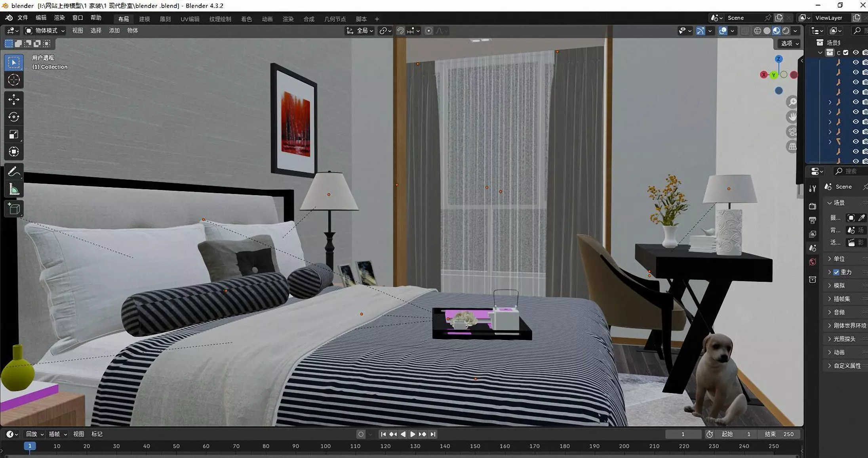Click the Blender logo menu icon
The image size is (868, 458).
(9, 18)
